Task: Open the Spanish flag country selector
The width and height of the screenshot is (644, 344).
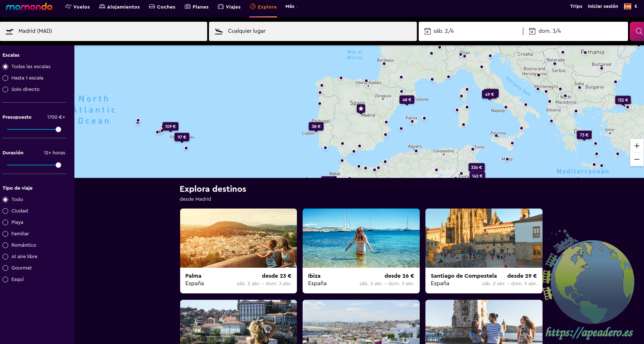Action: (627, 6)
